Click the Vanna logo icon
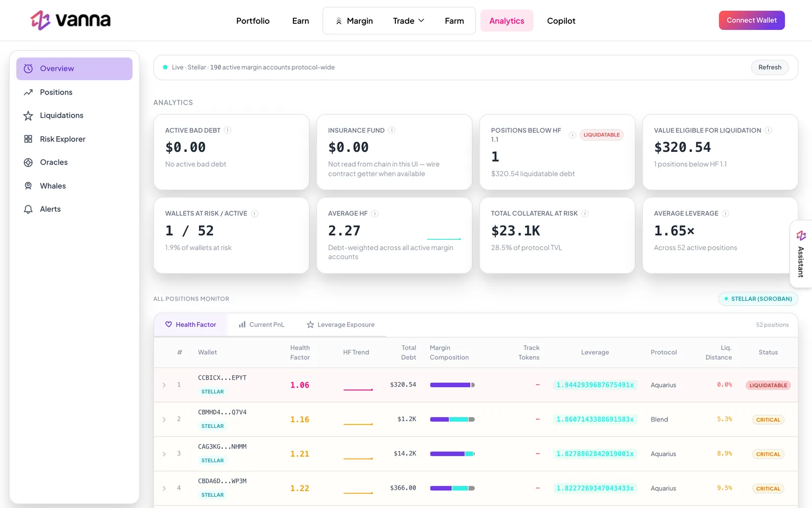This screenshot has width=812, height=508. point(41,20)
